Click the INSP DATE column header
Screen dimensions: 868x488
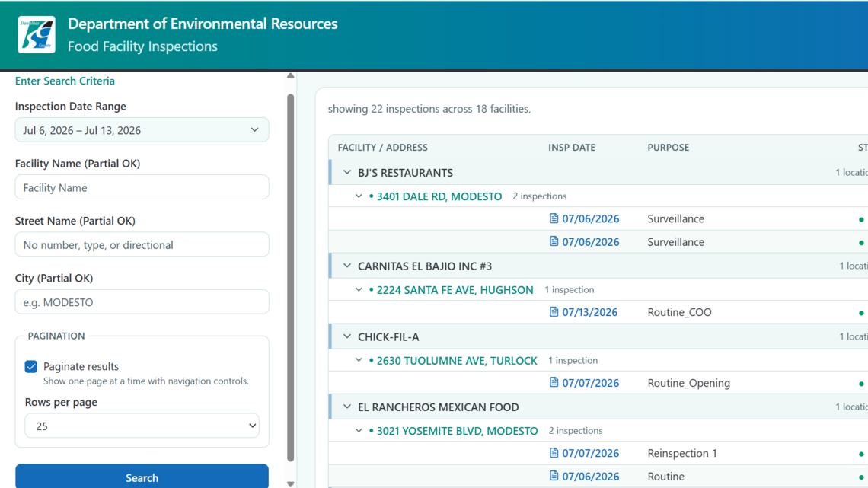[572, 147]
